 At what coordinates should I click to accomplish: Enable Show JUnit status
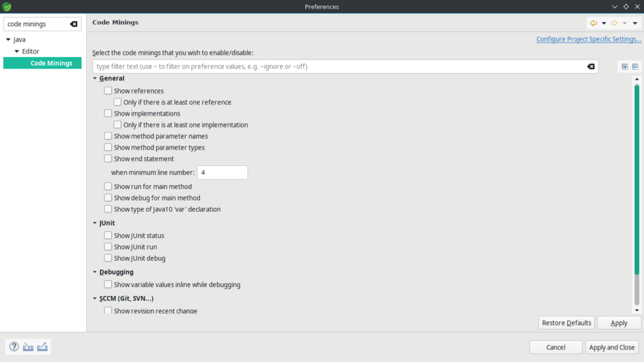click(x=108, y=235)
